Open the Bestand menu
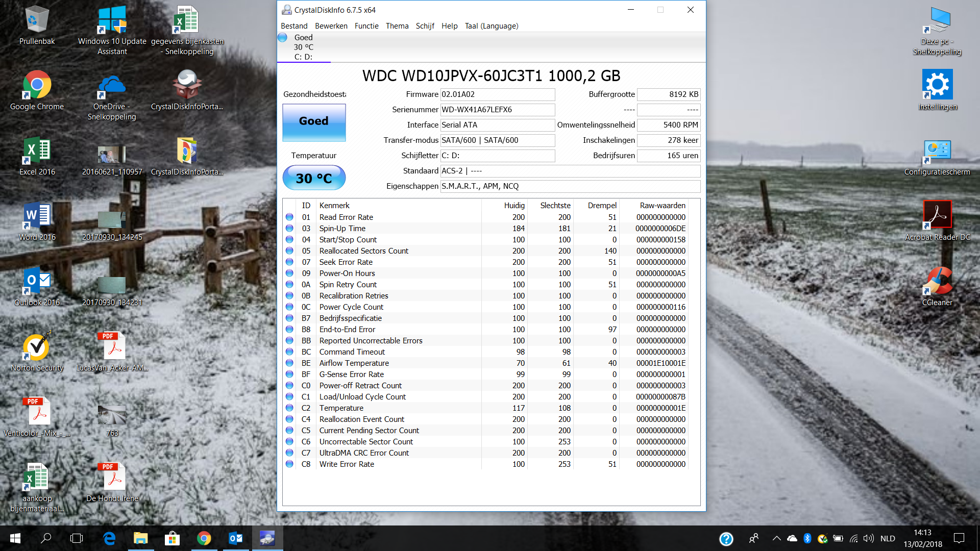The height and width of the screenshot is (551, 980). click(x=294, y=26)
